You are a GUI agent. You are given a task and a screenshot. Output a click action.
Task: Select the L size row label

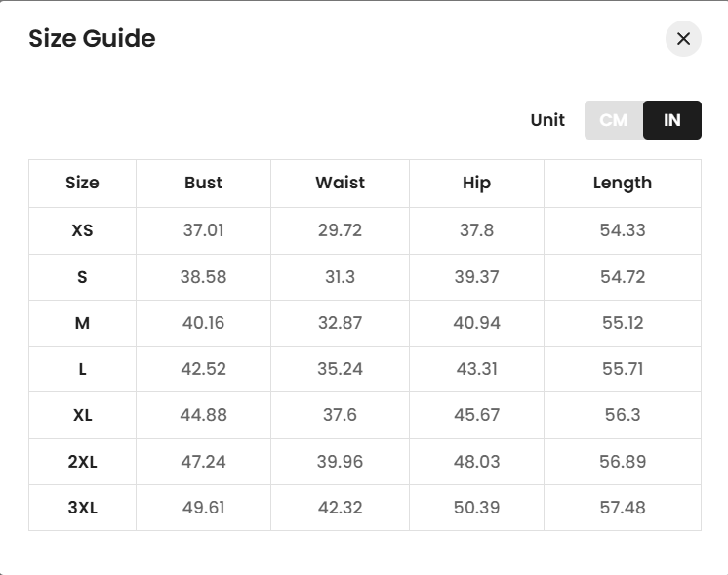click(x=82, y=369)
